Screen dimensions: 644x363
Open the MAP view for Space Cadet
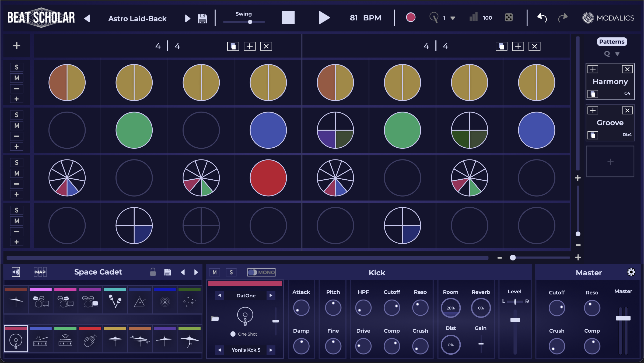point(40,272)
